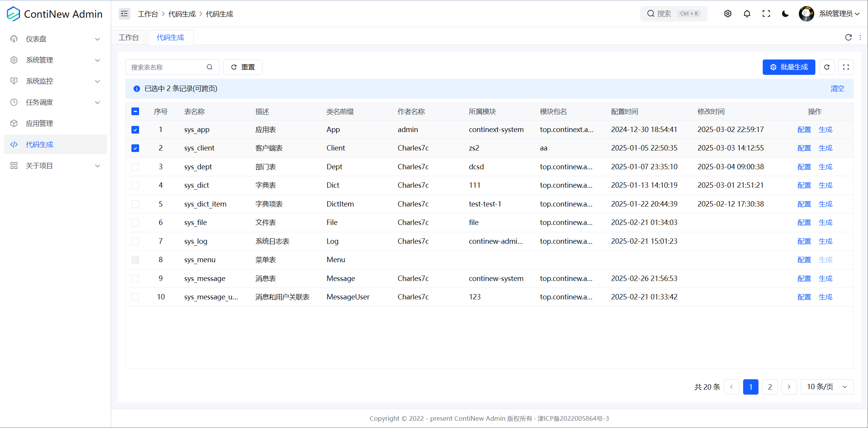The width and height of the screenshot is (868, 428).
Task: Open 应用管理 in the sidebar
Action: [55, 123]
